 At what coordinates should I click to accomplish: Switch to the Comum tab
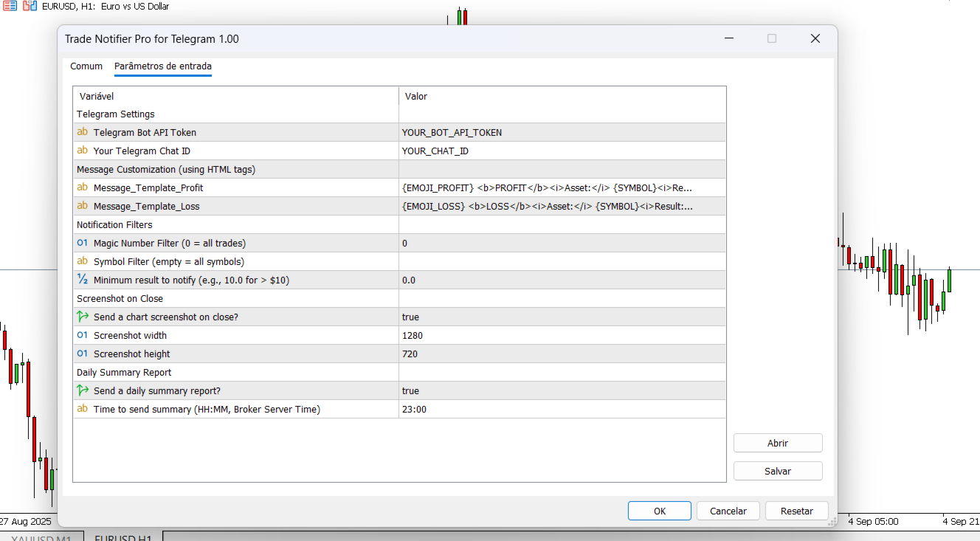(x=86, y=66)
